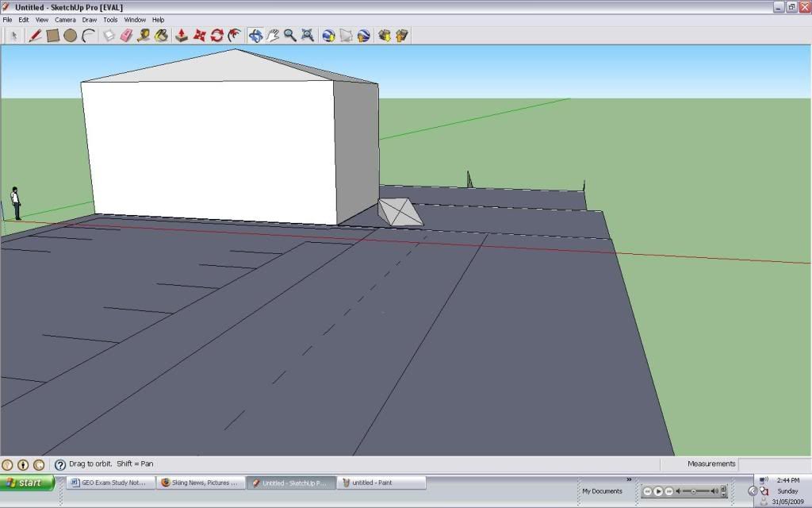The width and height of the screenshot is (812, 508).
Task: Grab the Pan (hand) tool
Action: 274,35
